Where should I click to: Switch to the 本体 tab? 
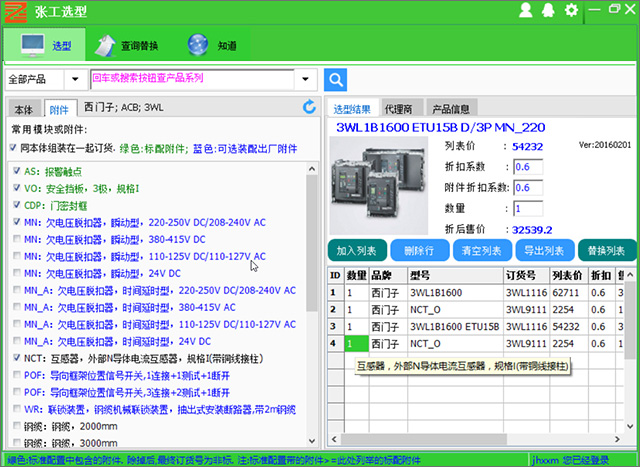click(23, 109)
